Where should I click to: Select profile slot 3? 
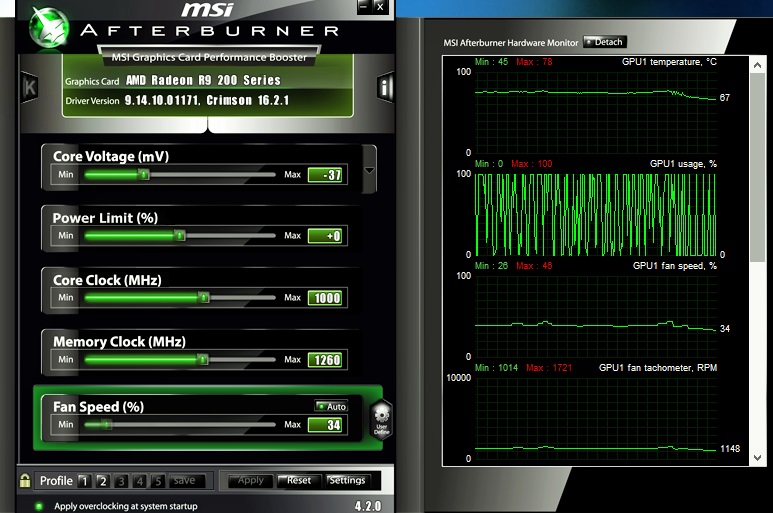coord(121,481)
